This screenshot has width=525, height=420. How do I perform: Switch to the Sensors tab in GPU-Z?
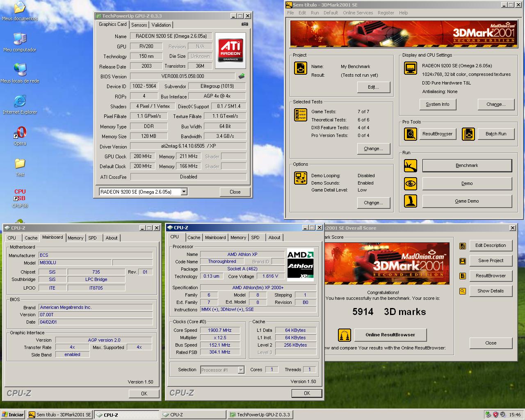(x=139, y=25)
